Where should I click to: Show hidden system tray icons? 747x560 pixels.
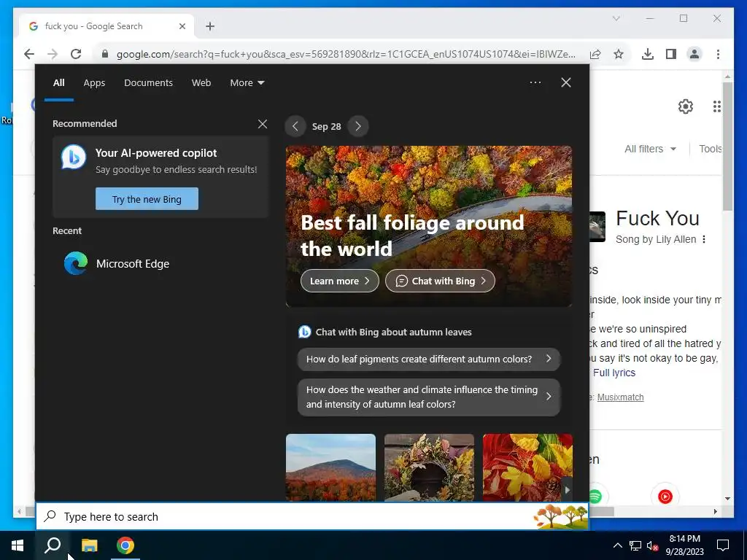point(617,545)
